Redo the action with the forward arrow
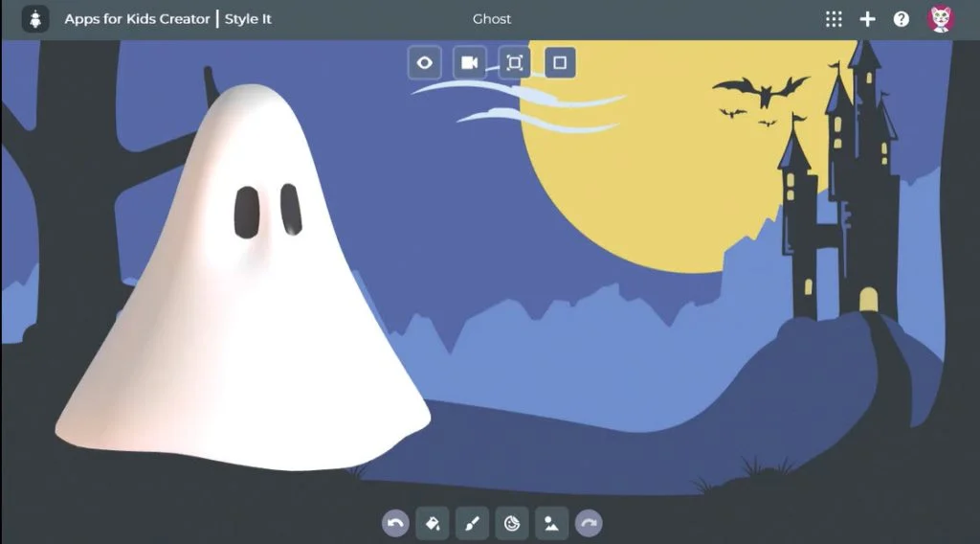 [x=589, y=523]
